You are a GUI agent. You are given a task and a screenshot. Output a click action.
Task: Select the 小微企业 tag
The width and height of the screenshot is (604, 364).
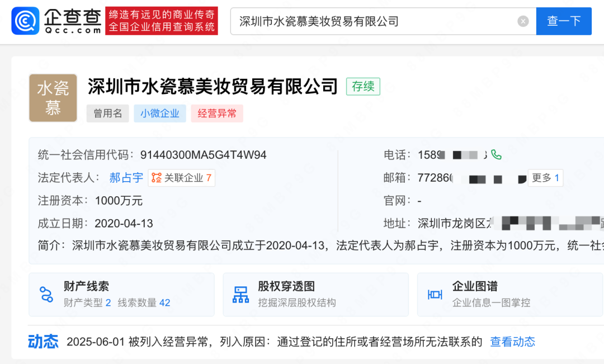pyautogui.click(x=160, y=113)
